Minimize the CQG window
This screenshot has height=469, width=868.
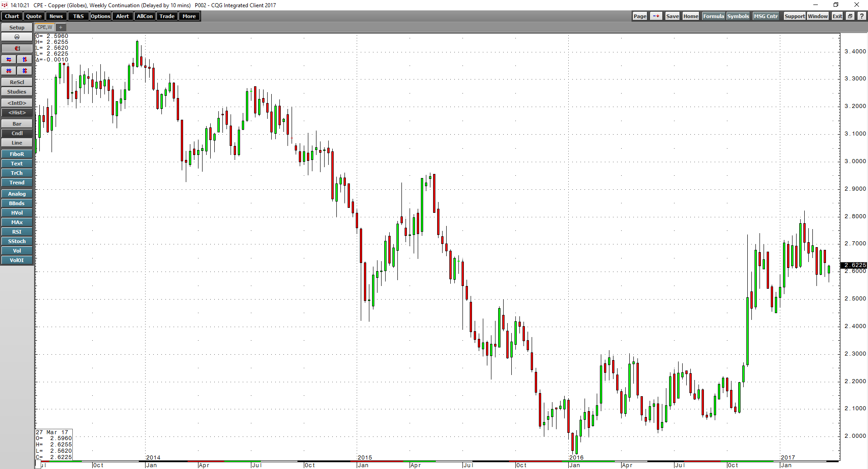pyautogui.click(x=816, y=5)
